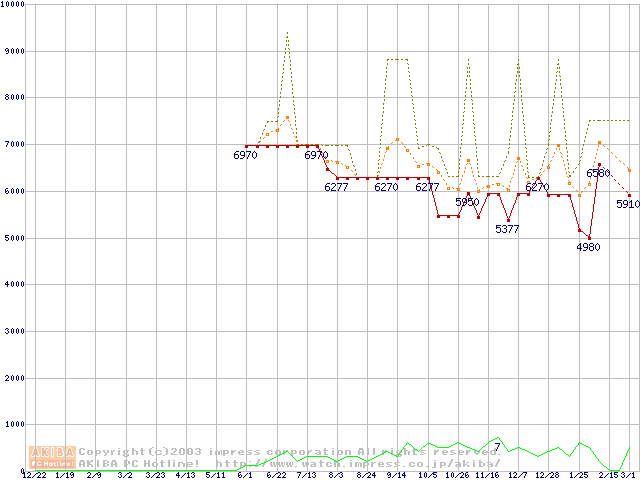This screenshot has height=480, width=640.
Task: Click the 6580 data label
Action: 598,173
